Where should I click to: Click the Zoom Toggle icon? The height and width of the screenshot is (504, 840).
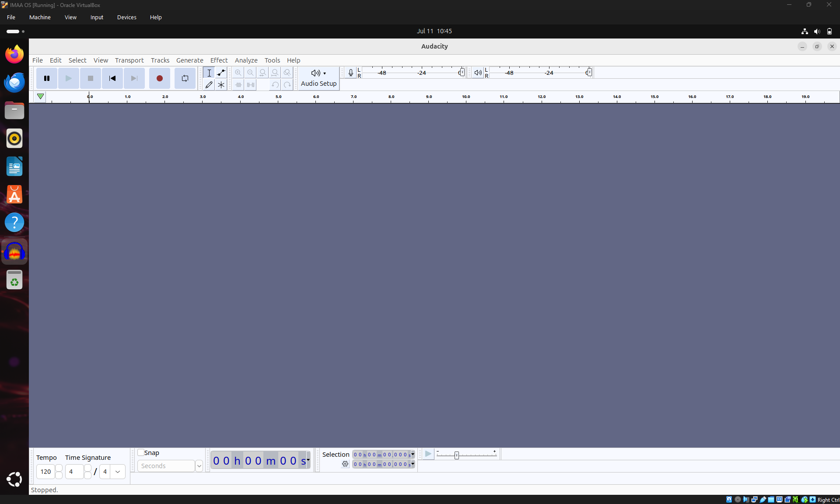(x=287, y=73)
